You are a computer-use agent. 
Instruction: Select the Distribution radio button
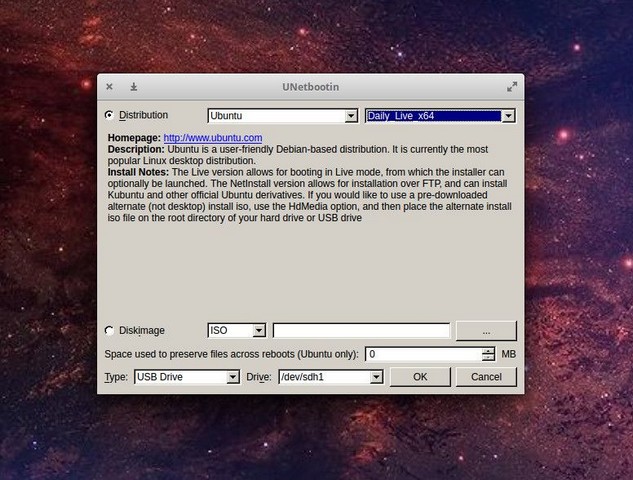[109, 115]
